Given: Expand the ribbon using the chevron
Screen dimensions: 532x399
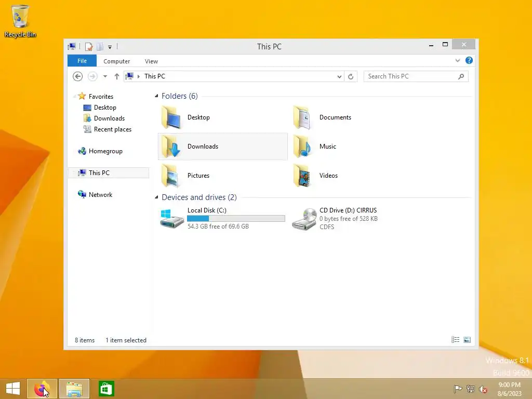Looking at the screenshot, I should tap(458, 60).
